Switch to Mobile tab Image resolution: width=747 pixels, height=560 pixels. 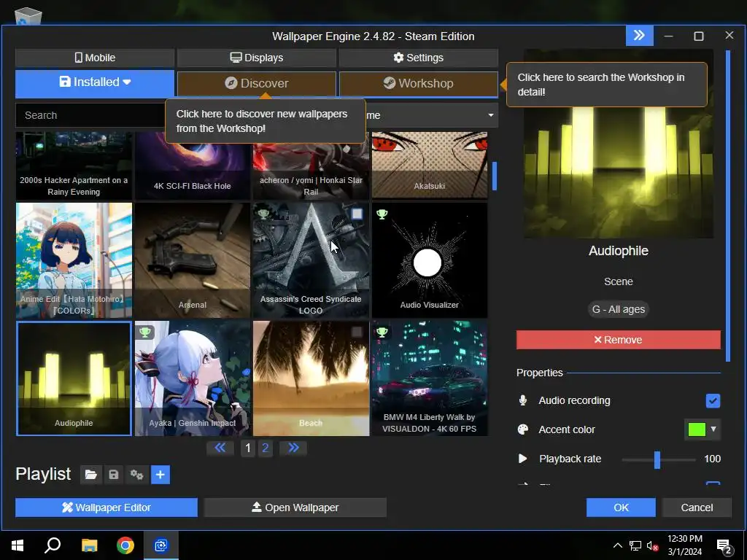95,58
